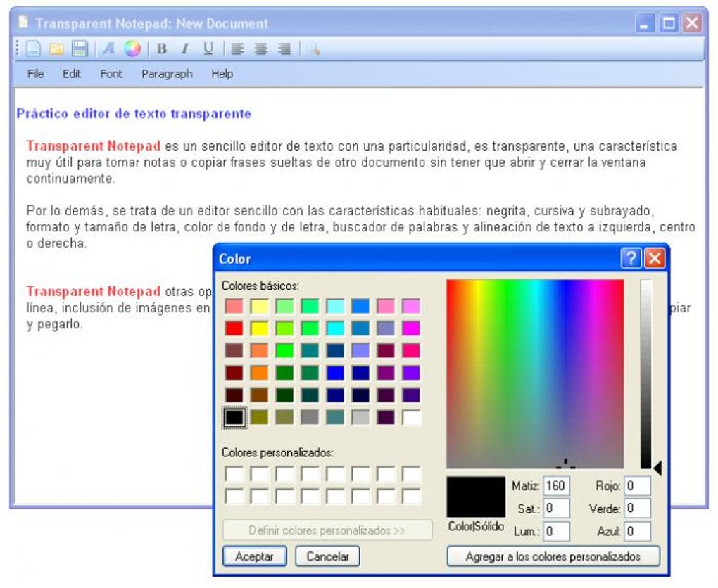Click in the luminosity gradient bar
Viewport: 718px width, 588px height.
coord(646,374)
